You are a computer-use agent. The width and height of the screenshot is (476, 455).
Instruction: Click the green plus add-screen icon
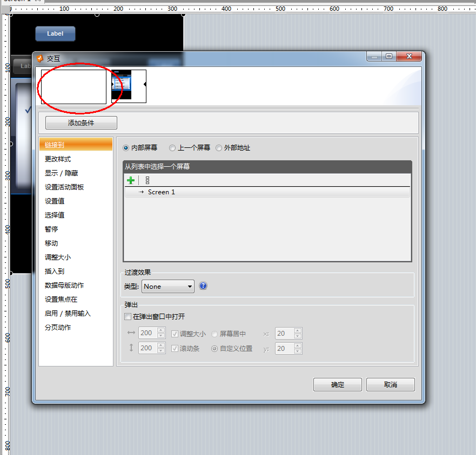point(131,180)
